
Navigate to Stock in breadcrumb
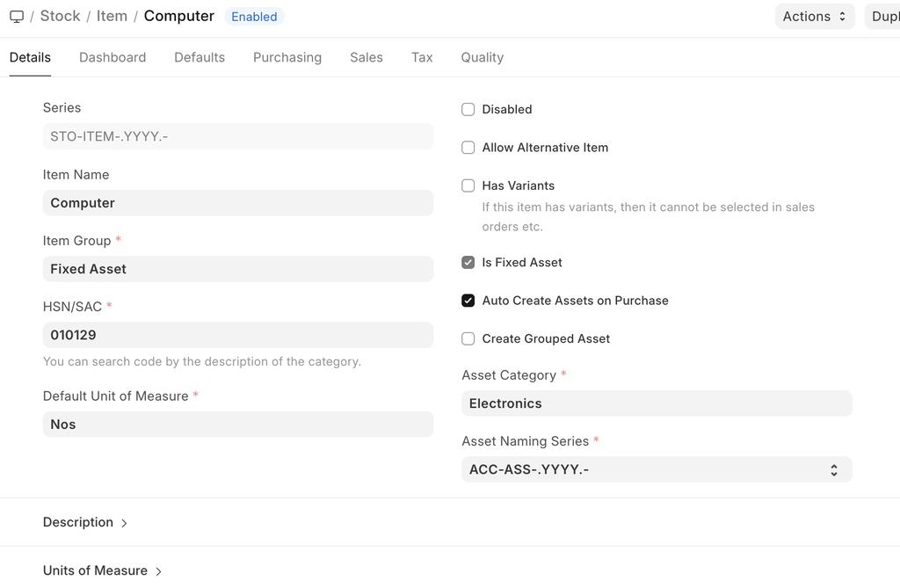(x=60, y=17)
